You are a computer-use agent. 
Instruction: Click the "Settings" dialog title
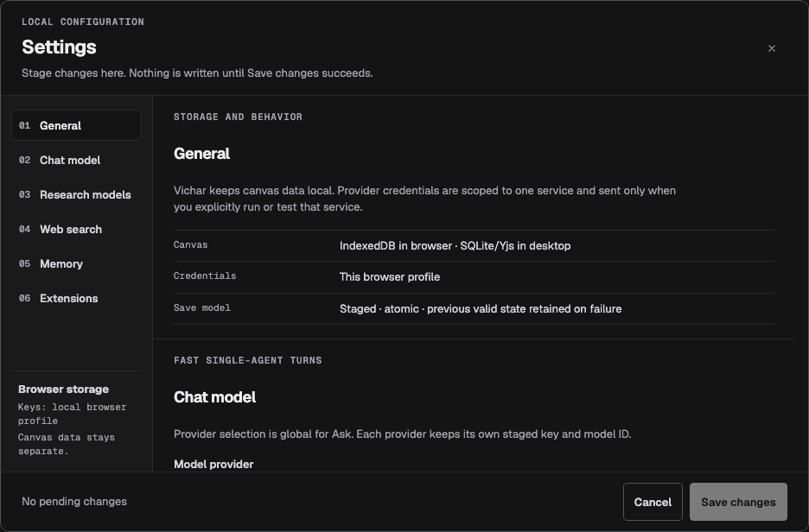point(59,47)
